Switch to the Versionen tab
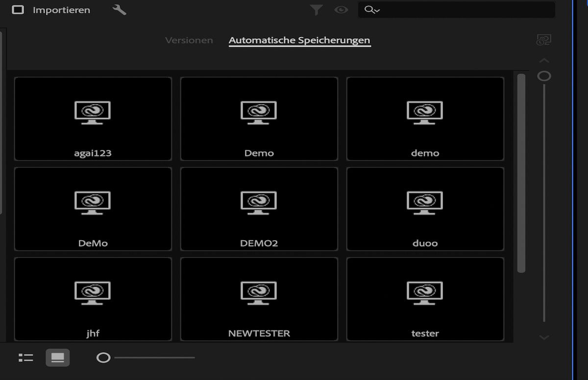The image size is (588, 380). click(189, 40)
